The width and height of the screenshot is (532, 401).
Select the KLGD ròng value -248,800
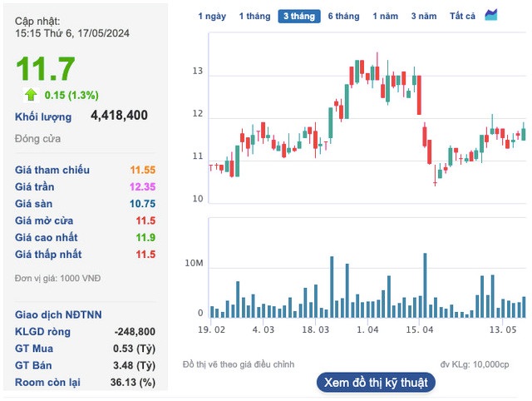[x=131, y=332]
